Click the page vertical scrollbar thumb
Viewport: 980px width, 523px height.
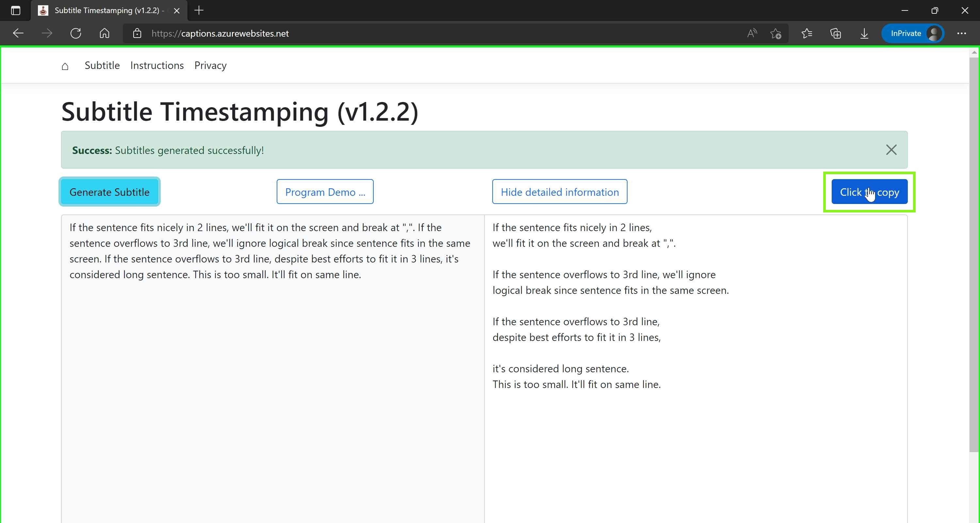(x=974, y=254)
